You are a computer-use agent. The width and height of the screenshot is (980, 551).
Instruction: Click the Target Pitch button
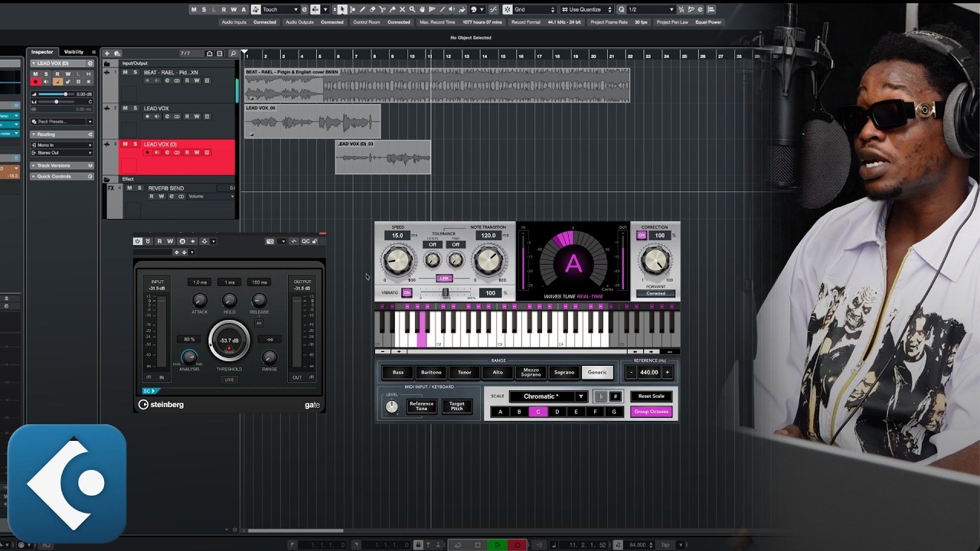(457, 406)
